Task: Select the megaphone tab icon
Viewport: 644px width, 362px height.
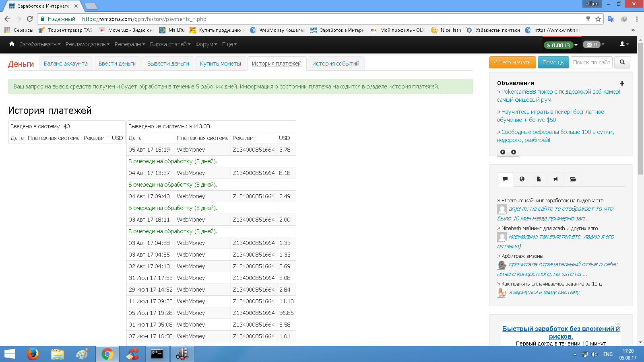Action: (555, 179)
